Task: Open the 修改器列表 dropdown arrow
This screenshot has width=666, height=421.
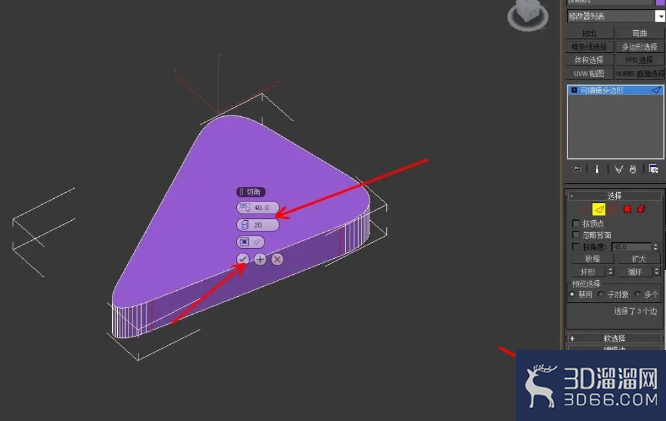Action: click(660, 16)
